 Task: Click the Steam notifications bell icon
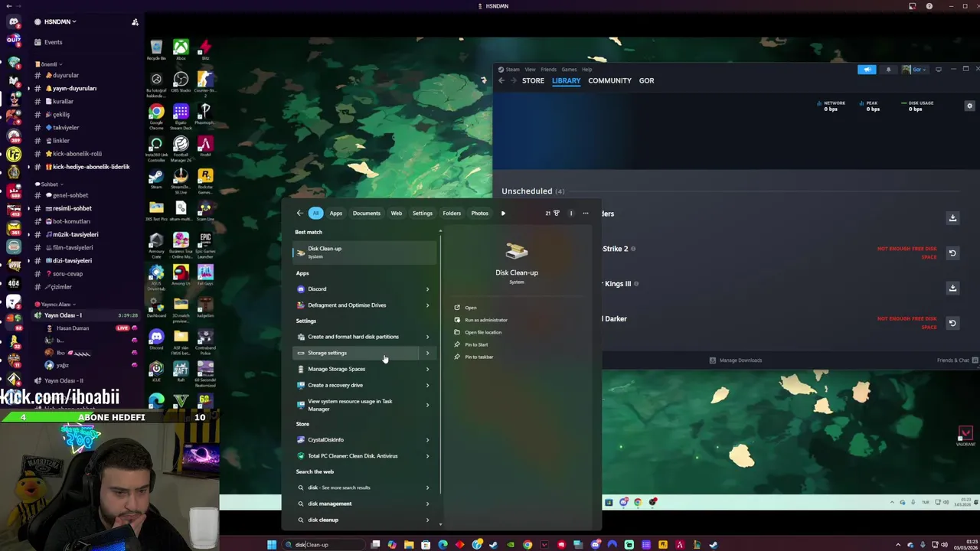[888, 70]
